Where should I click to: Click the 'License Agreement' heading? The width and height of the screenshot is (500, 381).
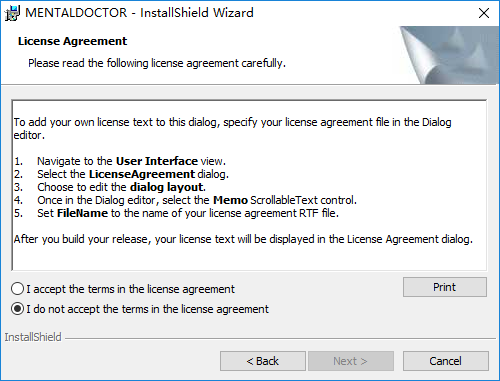tap(72, 41)
